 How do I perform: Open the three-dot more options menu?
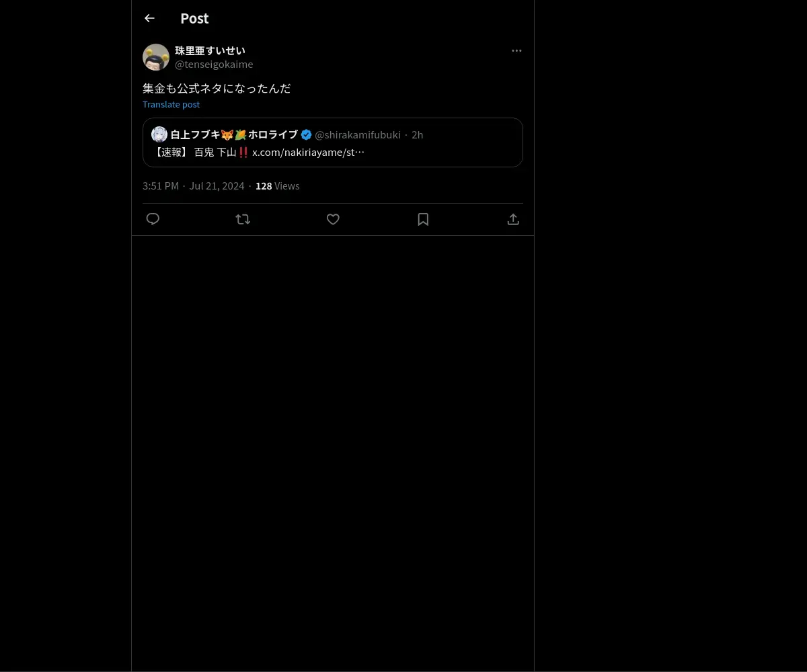[516, 50]
